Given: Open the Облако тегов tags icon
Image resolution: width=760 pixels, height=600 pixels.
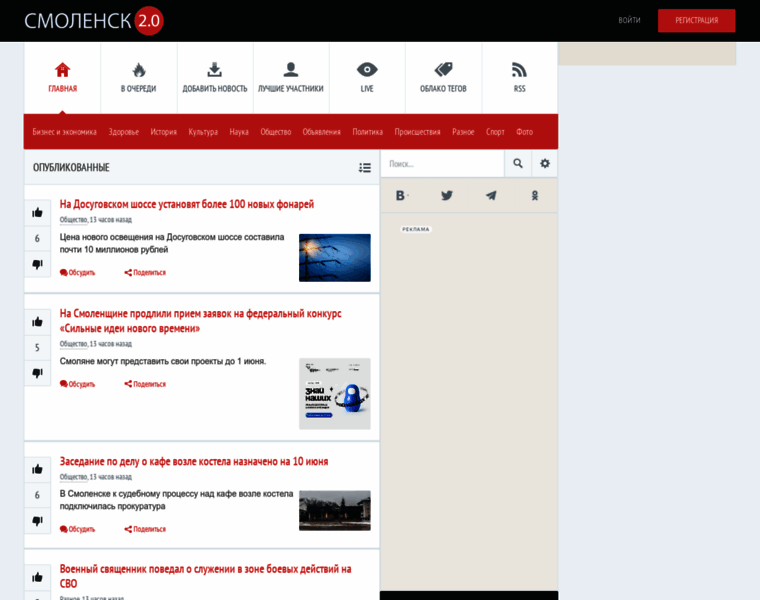Looking at the screenshot, I should coord(443,70).
